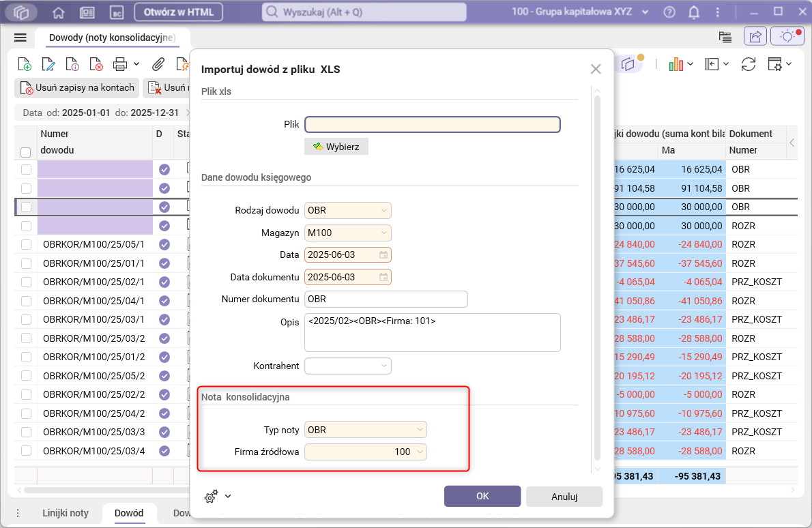Image resolution: width=812 pixels, height=528 pixels.
Task: Click the Anuluj button
Action: click(x=564, y=497)
